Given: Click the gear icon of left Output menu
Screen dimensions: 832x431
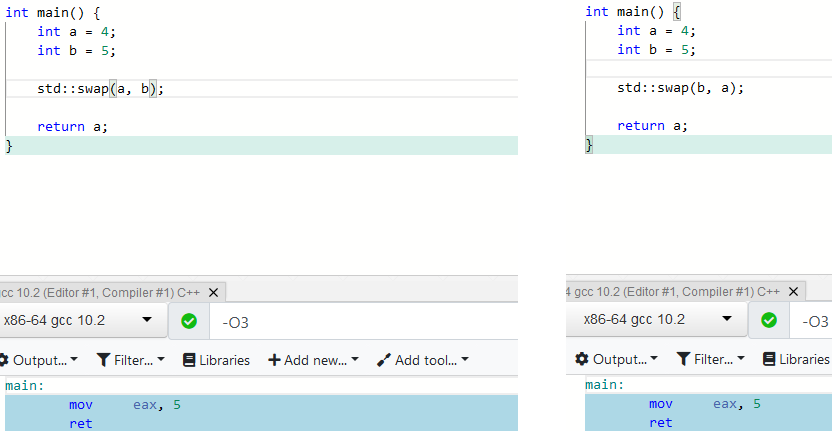Looking at the screenshot, I should 4,360.
